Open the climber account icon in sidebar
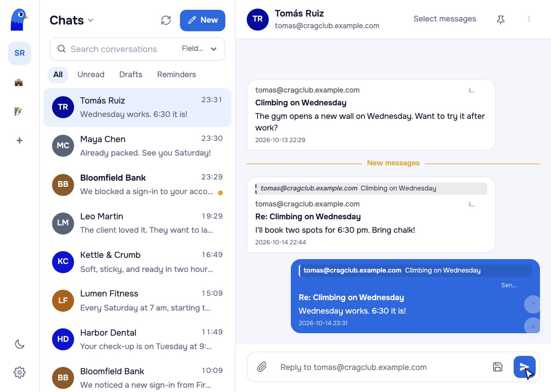This screenshot has width=551, height=392. (18, 111)
